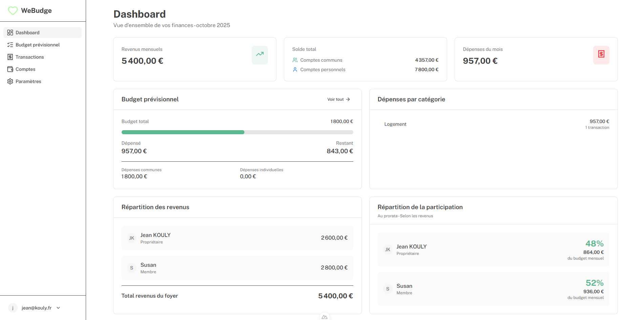Click the arrow icon next to Voir tout
Viewport: 644px width, 320px height.
(348, 100)
